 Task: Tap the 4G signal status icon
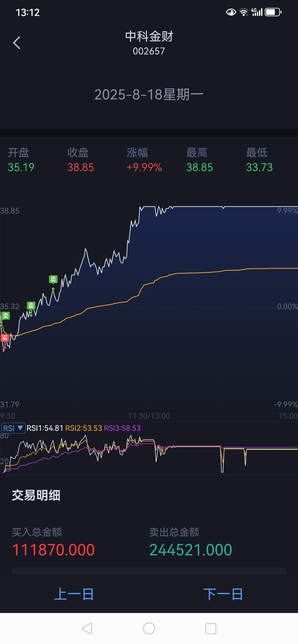click(257, 12)
